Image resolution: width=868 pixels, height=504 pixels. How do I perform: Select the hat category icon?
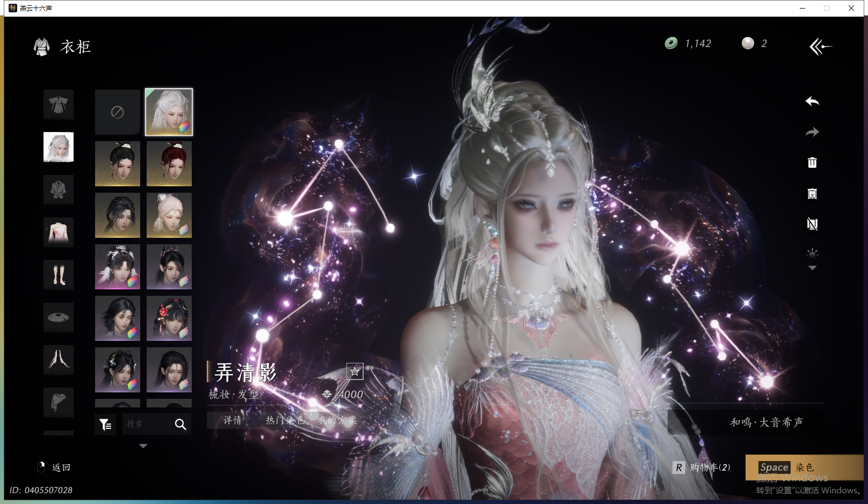[59, 317]
